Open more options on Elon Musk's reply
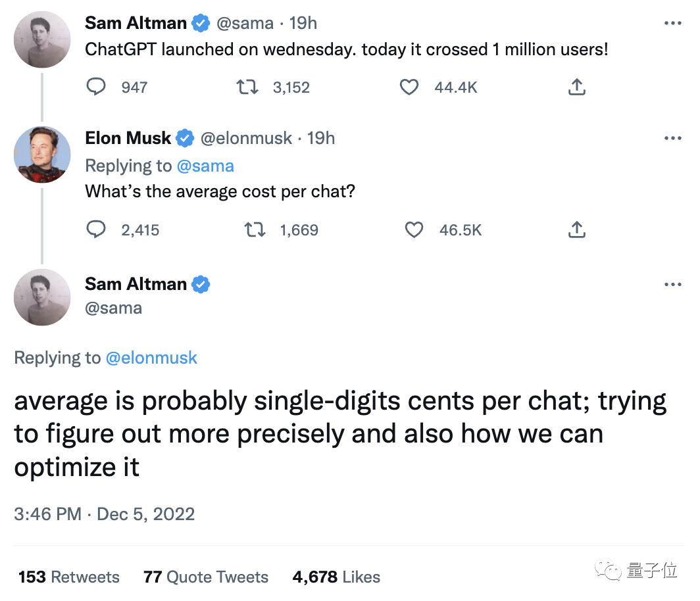This screenshot has height=601, width=700. point(672,138)
